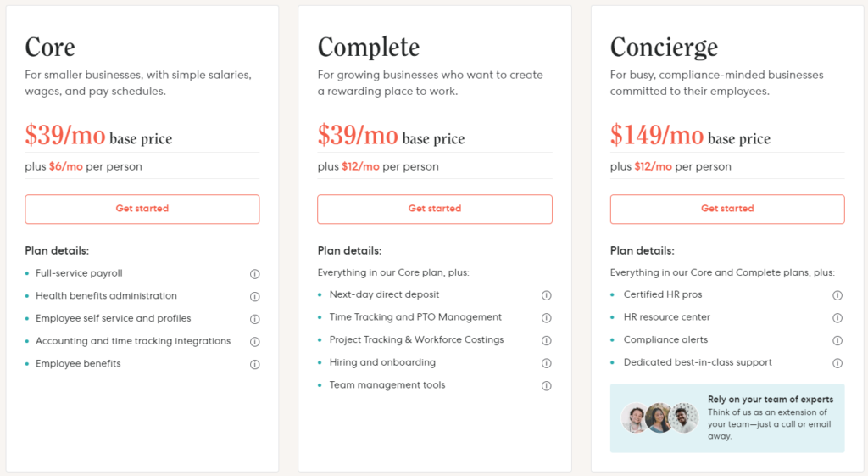Screen dimensions: 868x476
Task: Show info for Employee self service and profiles
Action: (x=254, y=319)
